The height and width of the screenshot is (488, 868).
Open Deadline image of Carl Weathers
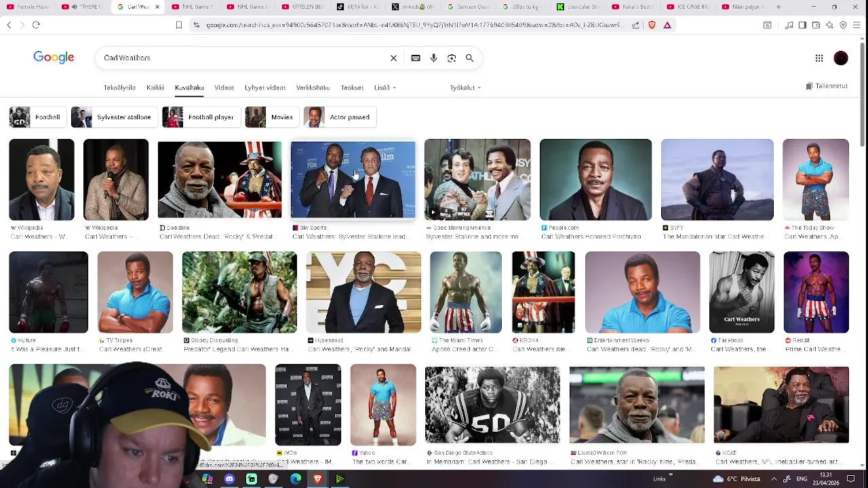(220, 180)
